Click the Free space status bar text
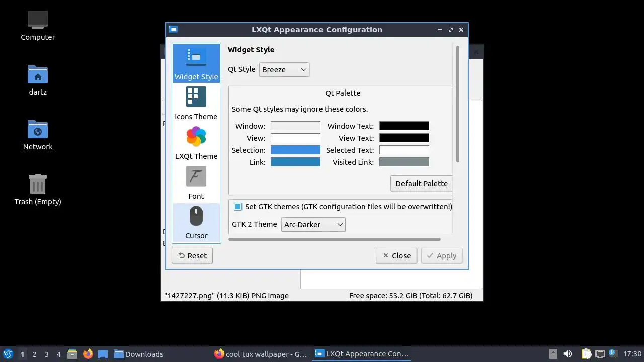This screenshot has height=362, width=644. click(411, 296)
